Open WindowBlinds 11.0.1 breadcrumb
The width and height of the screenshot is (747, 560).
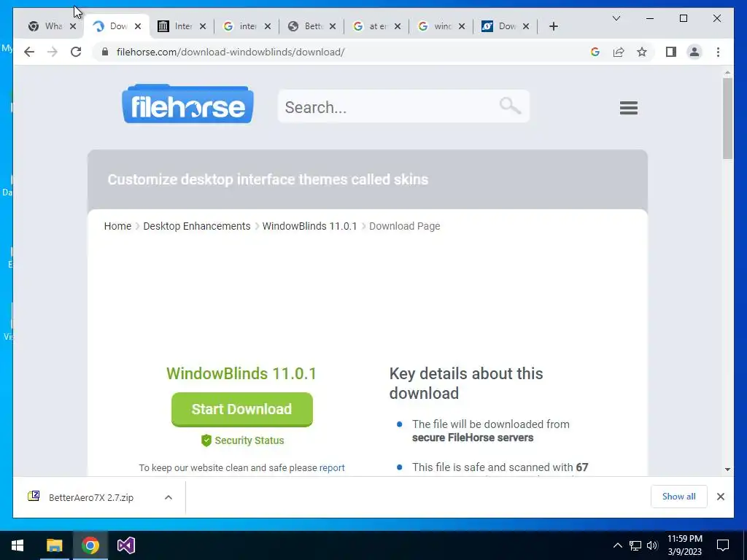pos(309,226)
